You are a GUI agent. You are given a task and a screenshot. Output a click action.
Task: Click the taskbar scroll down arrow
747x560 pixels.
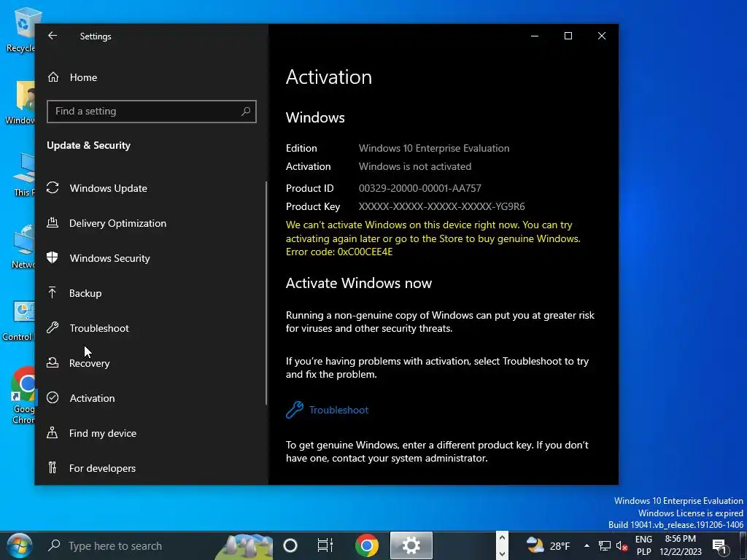[502, 553]
